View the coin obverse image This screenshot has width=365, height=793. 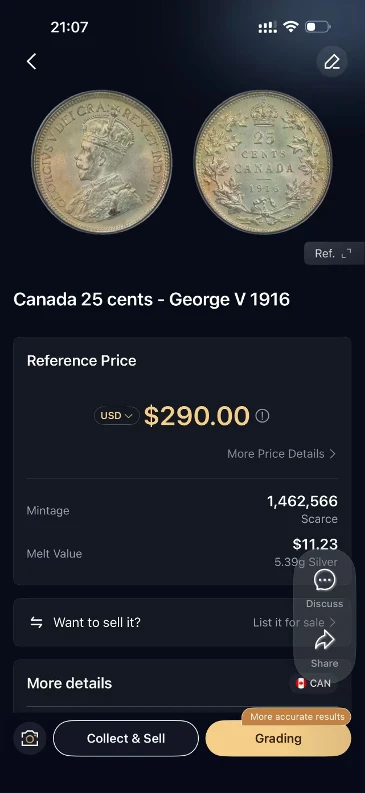pos(102,162)
